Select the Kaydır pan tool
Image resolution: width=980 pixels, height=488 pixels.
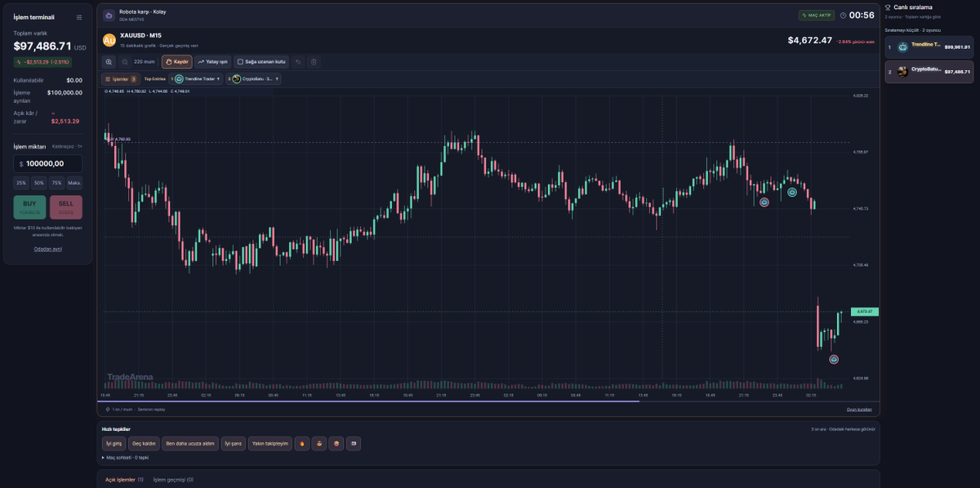pyautogui.click(x=176, y=61)
